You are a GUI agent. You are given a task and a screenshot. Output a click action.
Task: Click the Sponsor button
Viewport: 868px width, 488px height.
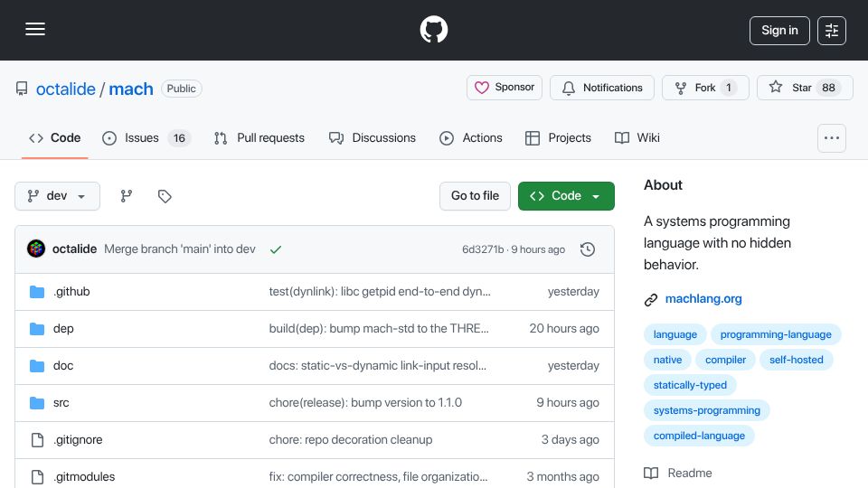pyautogui.click(x=505, y=88)
